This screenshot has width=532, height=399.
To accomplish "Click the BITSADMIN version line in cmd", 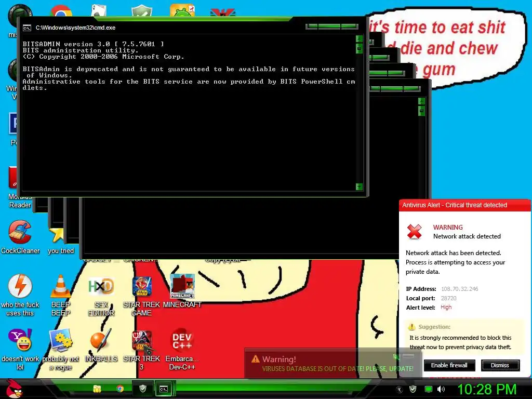I will coord(94,44).
